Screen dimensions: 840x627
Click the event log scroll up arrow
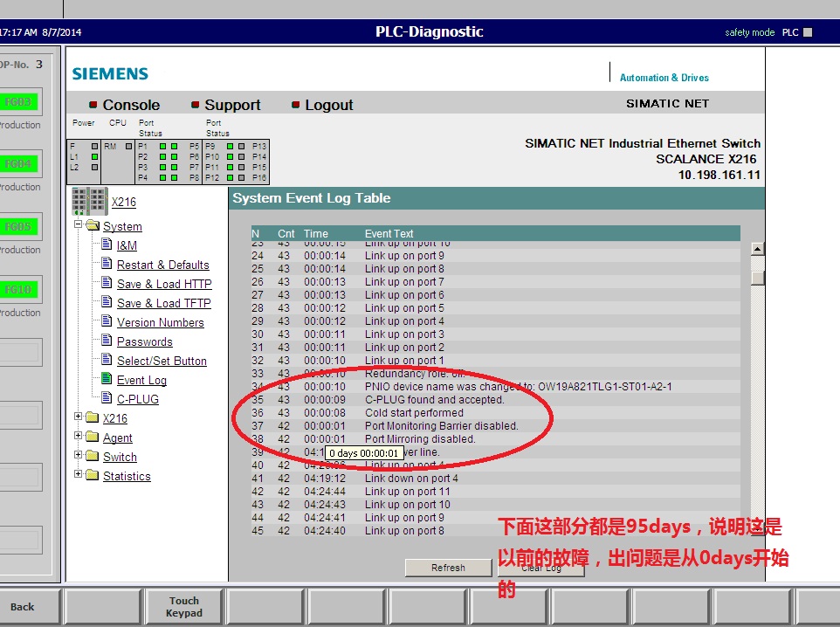758,249
